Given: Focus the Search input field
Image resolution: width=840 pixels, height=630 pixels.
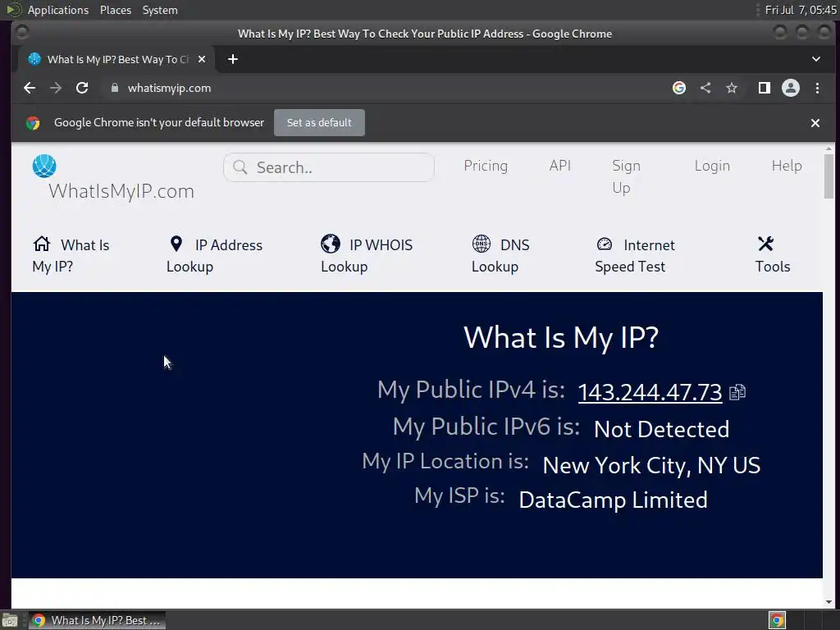Looking at the screenshot, I should pyautogui.click(x=328, y=167).
